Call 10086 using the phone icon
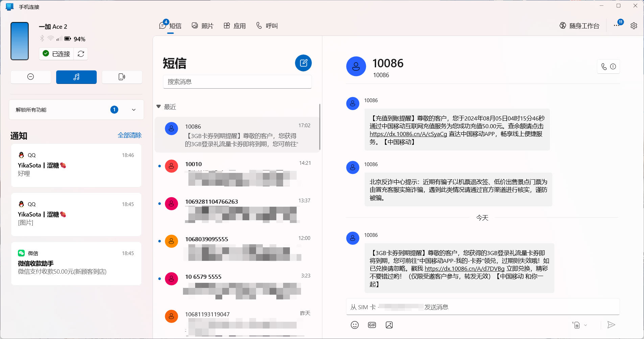Screen dimensions: 644x339 point(604,67)
